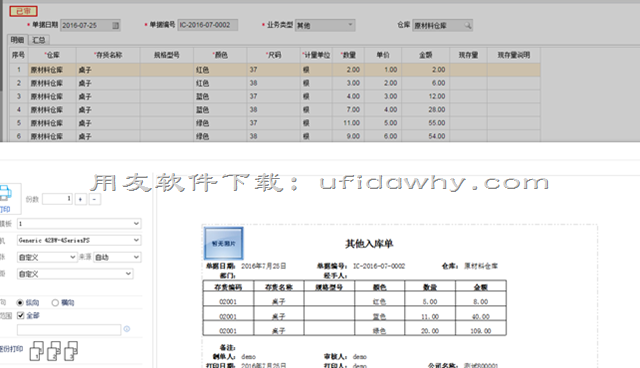Click the 数量 column header in top grid
Screen dimensions: 640x368
pos(348,55)
